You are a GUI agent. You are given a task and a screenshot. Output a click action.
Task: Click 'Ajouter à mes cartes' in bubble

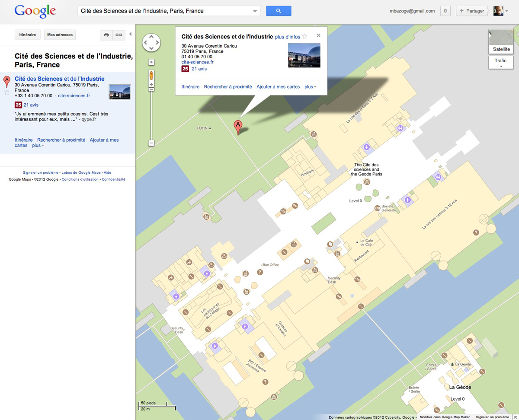point(278,87)
